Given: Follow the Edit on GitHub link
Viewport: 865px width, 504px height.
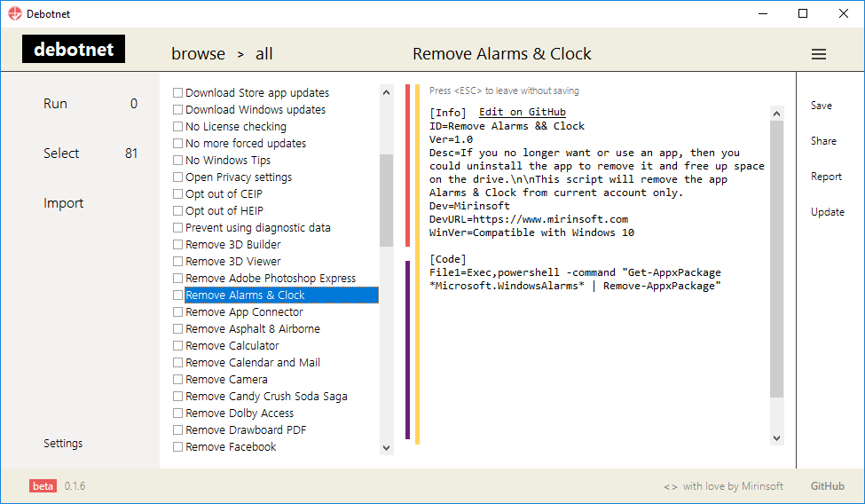Looking at the screenshot, I should pyautogui.click(x=523, y=112).
